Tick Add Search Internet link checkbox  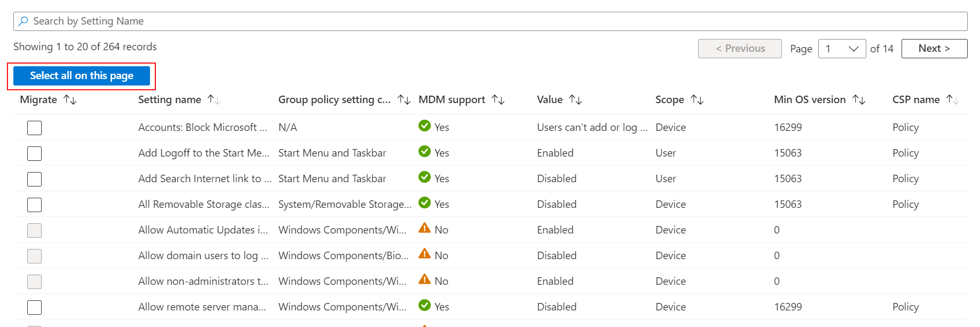[x=35, y=179]
